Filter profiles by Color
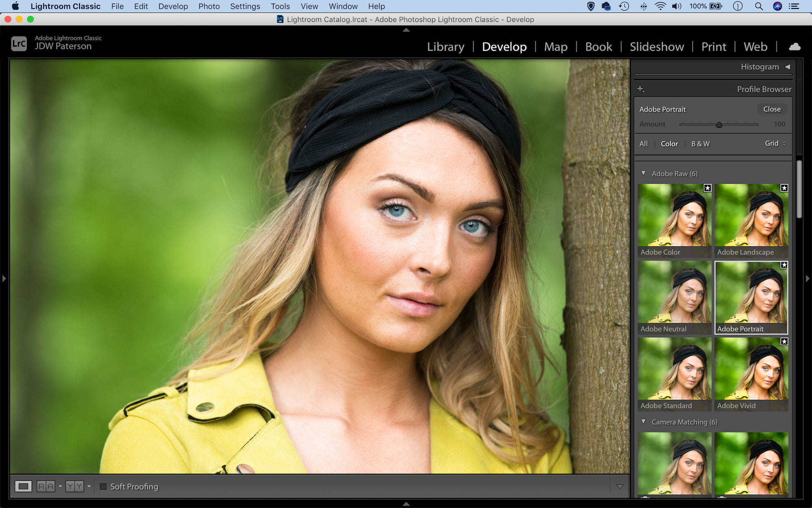 (x=669, y=143)
